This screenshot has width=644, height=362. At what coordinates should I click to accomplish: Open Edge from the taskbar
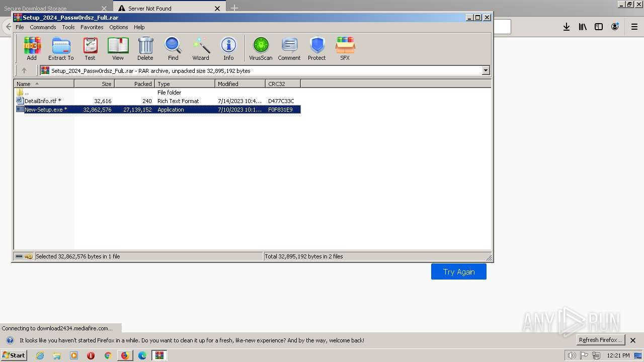coord(142,355)
